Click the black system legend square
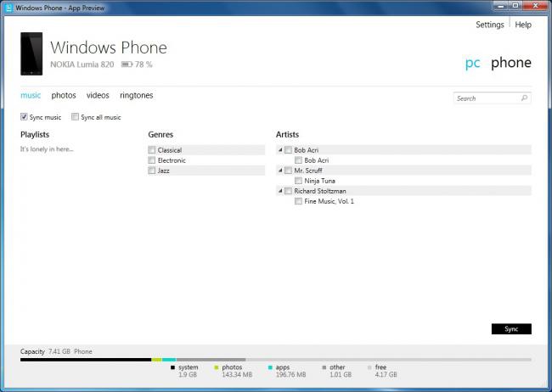Image resolution: width=552 pixels, height=392 pixels. [172, 367]
